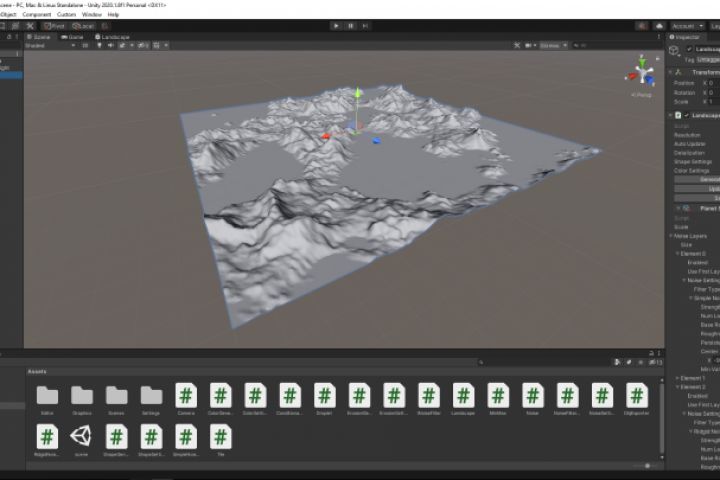Select the Scenes folder in Assets

(x=116, y=399)
